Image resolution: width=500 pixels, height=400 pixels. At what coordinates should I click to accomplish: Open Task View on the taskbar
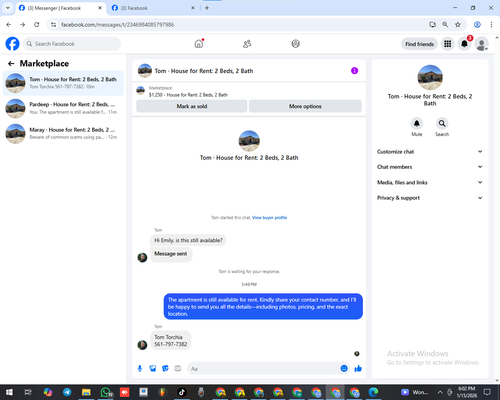coord(28,392)
